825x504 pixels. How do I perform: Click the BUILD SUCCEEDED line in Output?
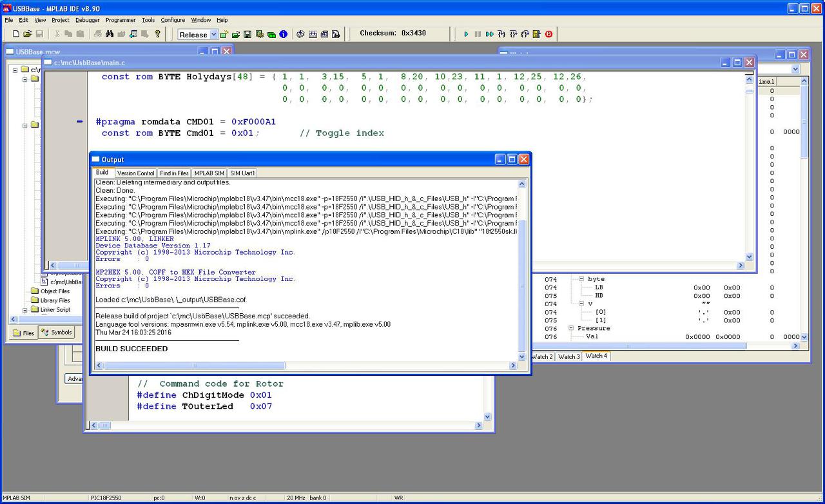tap(131, 349)
